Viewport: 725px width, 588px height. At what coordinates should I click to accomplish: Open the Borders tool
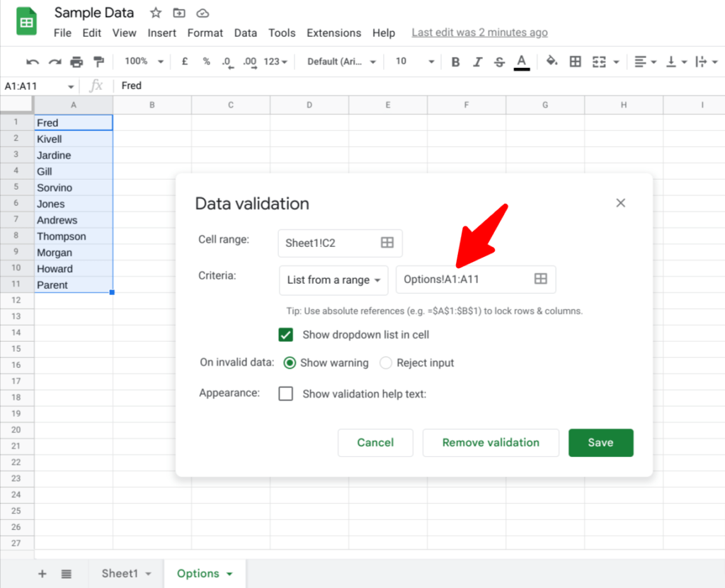(576, 62)
